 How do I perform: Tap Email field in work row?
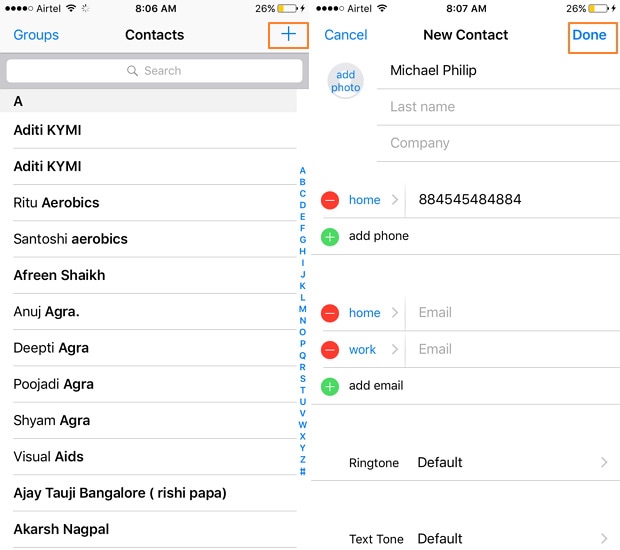(x=513, y=349)
